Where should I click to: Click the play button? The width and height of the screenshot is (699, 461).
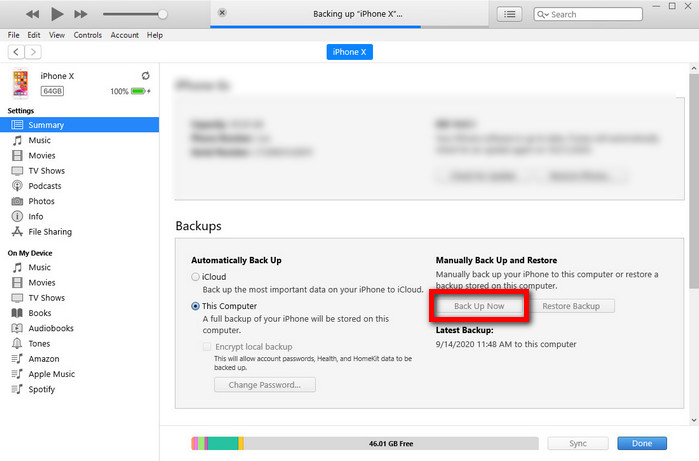(57, 14)
